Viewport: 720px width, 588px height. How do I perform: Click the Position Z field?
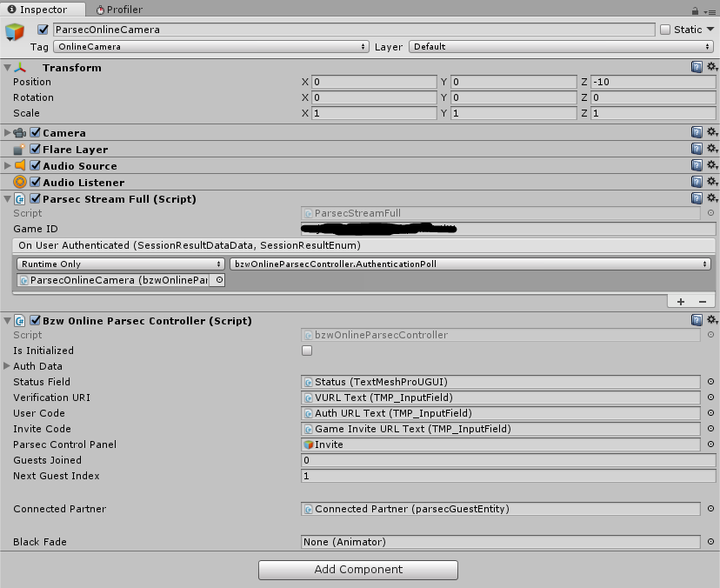pyautogui.click(x=653, y=82)
